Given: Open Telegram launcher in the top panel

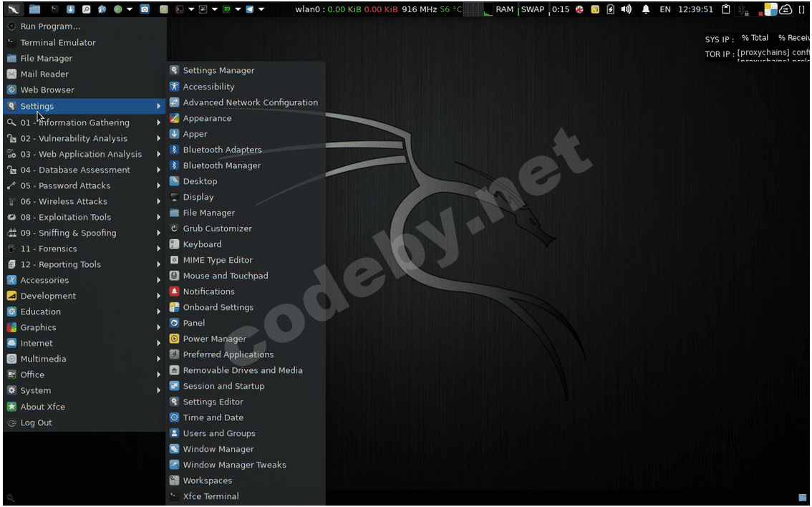Looking at the screenshot, I should 250,9.
